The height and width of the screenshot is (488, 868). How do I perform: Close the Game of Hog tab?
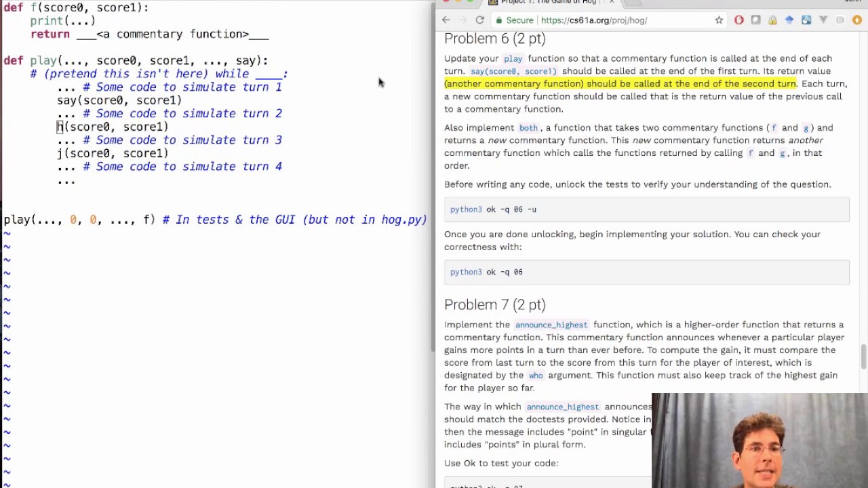coord(611,2)
